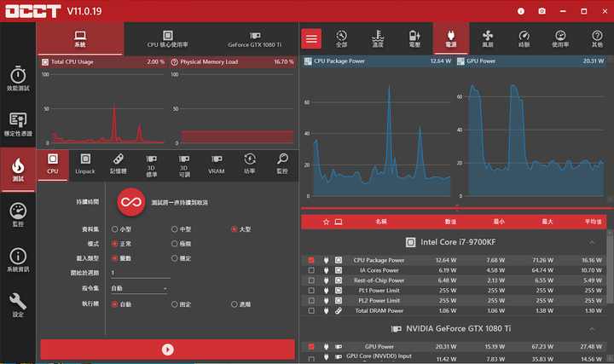Select the 監控 magnifier test icon

pyautogui.click(x=282, y=165)
